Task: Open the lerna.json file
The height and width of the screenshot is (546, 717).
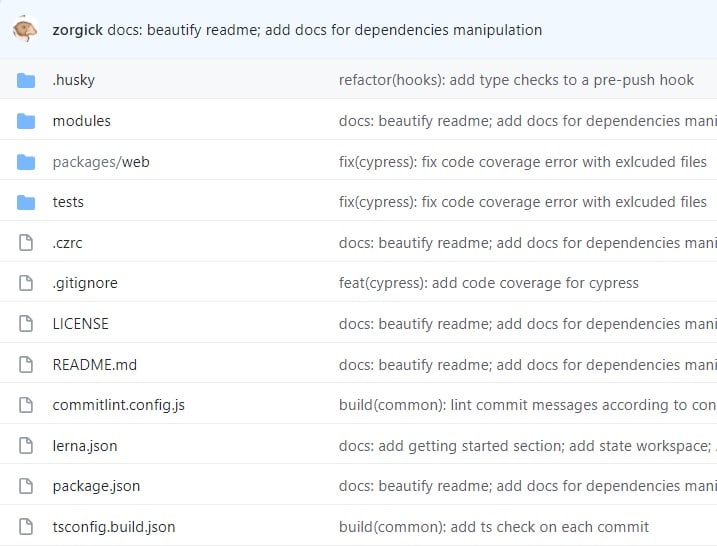Action: coord(85,445)
